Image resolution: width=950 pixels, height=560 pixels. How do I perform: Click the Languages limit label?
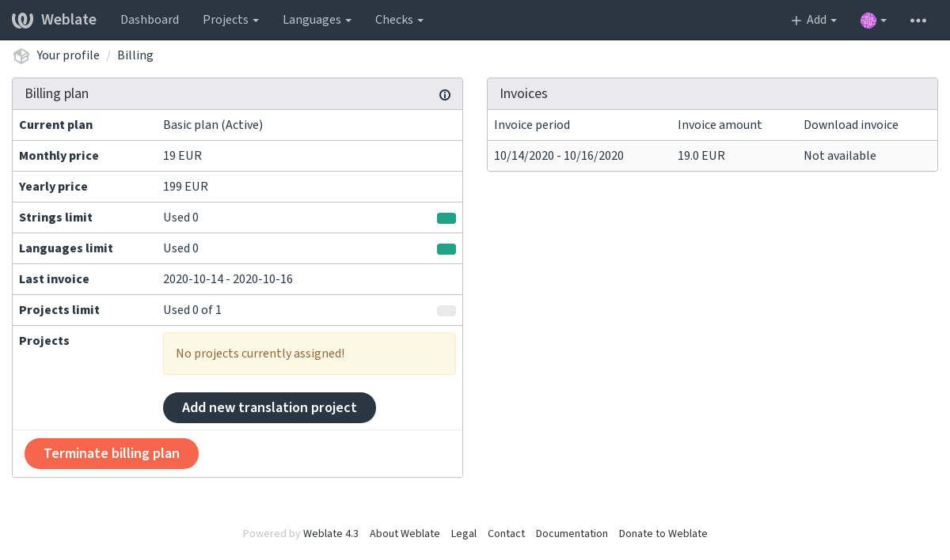point(66,248)
